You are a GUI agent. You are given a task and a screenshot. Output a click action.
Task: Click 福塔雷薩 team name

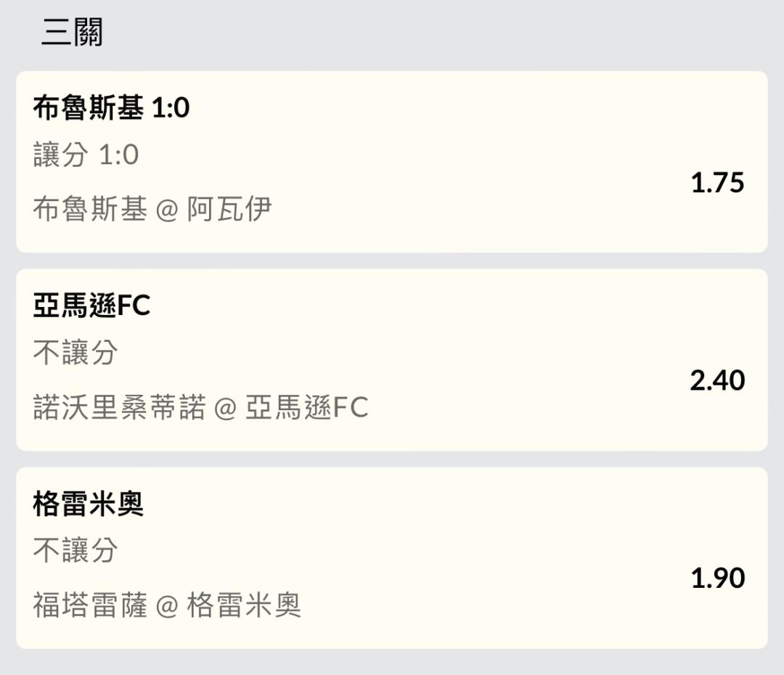tap(90, 605)
